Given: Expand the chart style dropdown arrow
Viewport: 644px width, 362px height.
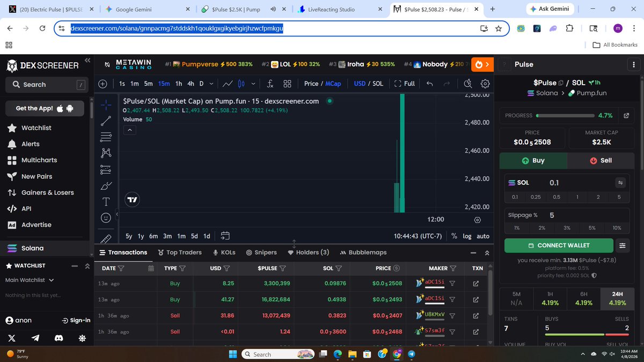Looking at the screenshot, I should click(253, 84).
